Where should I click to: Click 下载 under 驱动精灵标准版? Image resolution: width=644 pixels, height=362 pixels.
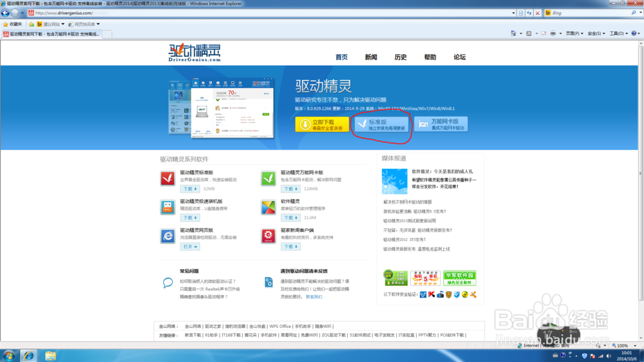[190, 189]
